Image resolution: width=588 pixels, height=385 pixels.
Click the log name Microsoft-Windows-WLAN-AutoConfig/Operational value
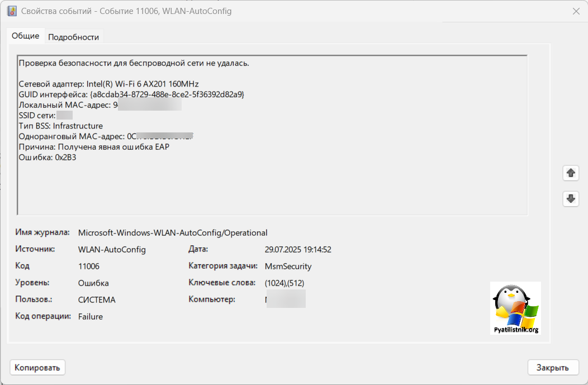(x=173, y=232)
